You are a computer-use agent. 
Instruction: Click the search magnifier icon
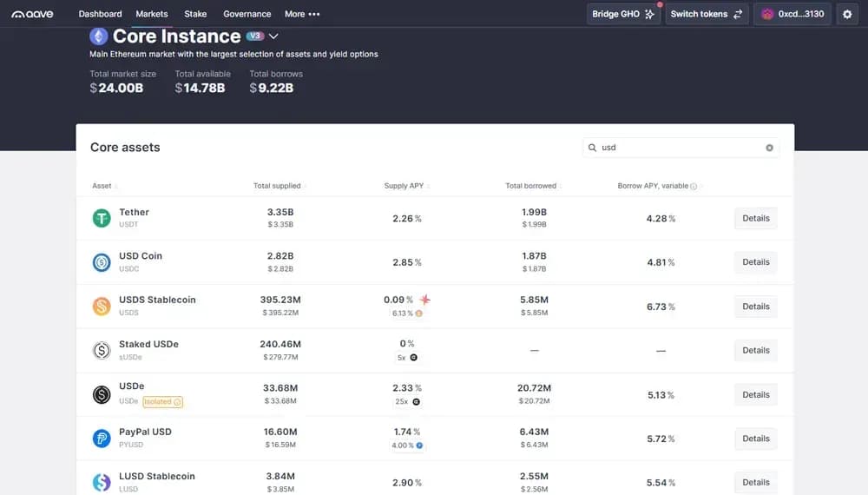(x=592, y=148)
